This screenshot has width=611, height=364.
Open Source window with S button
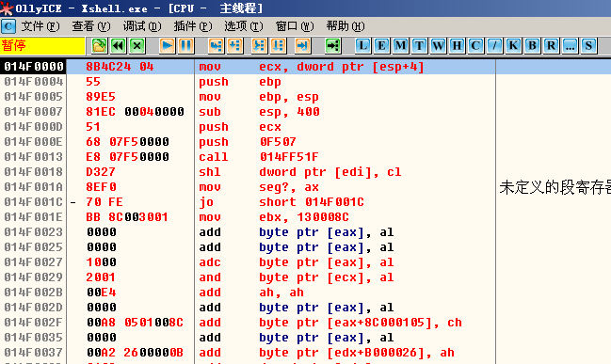click(588, 46)
